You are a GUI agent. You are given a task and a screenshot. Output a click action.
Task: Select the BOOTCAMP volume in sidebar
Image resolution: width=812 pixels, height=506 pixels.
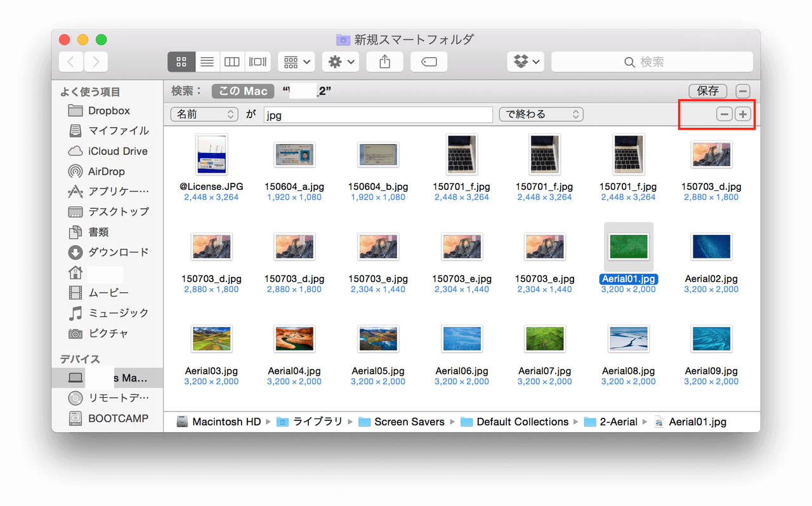tap(107, 418)
